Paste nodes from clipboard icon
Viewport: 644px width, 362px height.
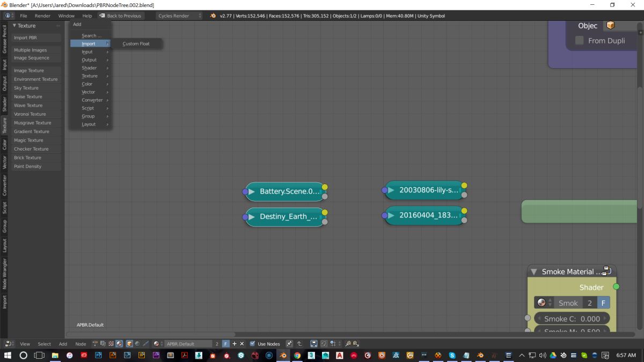click(x=355, y=344)
